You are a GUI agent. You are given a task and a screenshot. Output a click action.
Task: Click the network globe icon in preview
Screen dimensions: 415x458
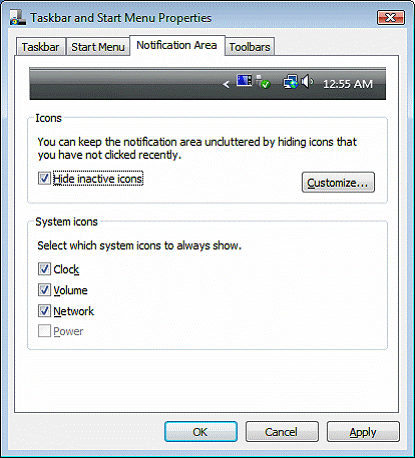point(291,82)
